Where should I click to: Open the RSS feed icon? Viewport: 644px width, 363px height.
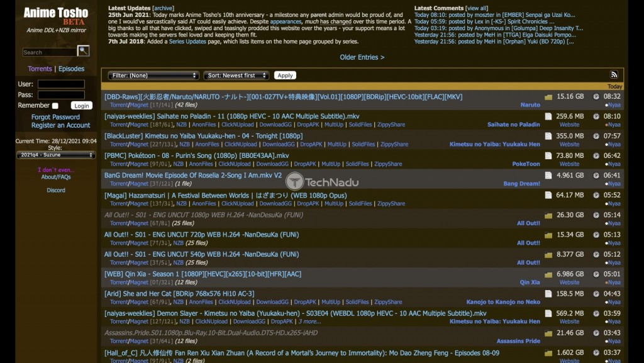tap(614, 74)
